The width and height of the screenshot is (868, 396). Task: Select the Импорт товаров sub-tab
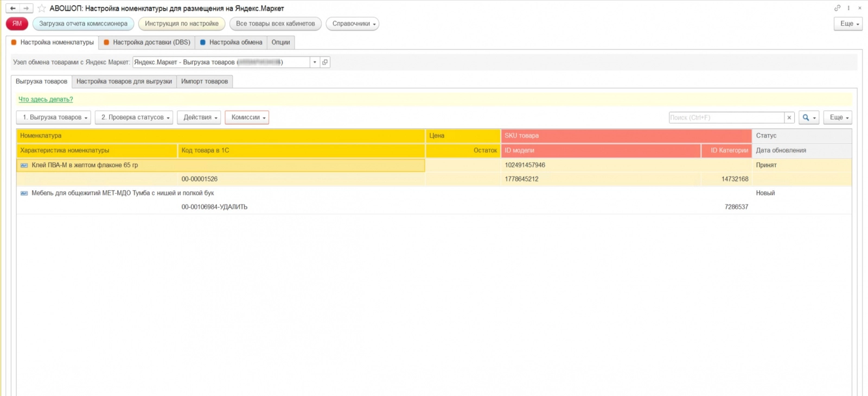(205, 81)
